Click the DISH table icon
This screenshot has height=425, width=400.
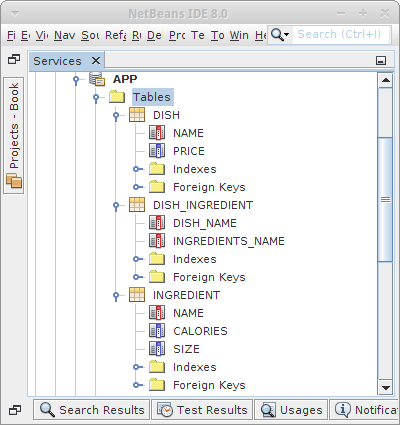(137, 115)
